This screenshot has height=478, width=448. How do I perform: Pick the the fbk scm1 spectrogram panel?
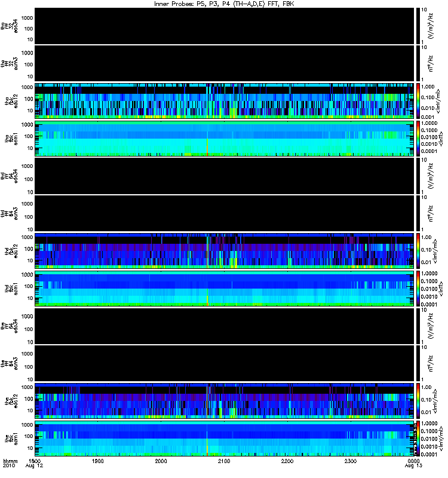225,439
